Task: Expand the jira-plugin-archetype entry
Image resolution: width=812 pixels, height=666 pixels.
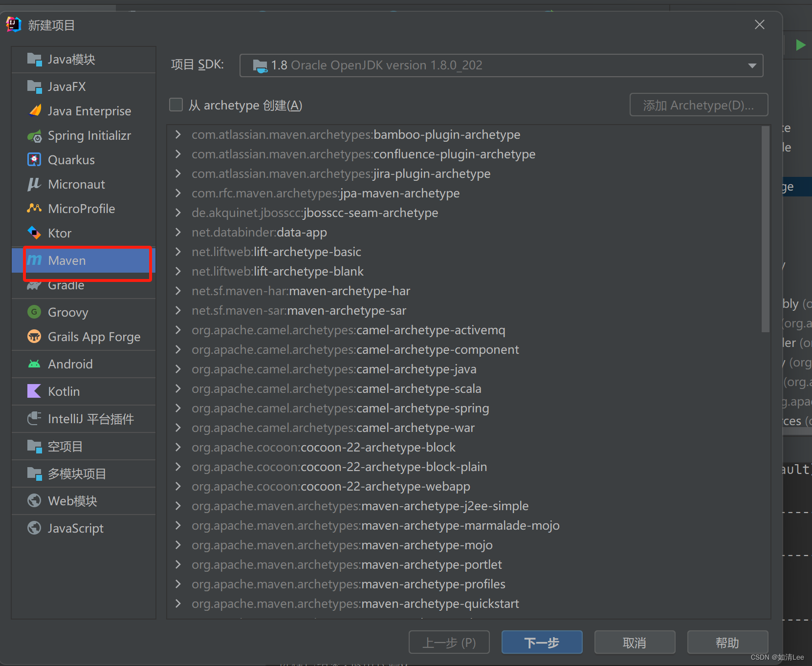Action: pos(178,173)
